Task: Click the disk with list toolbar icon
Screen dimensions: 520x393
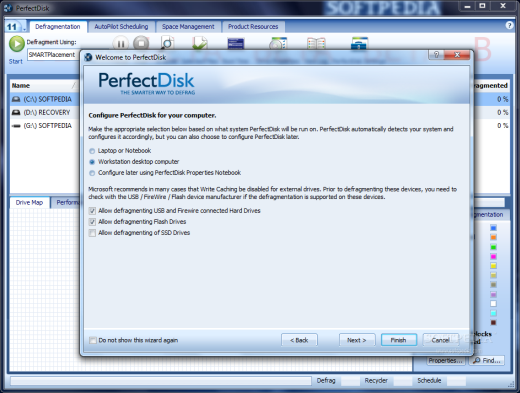Action: point(278,43)
